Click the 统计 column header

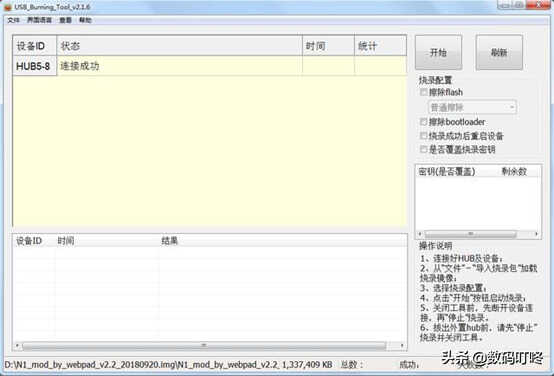pyautogui.click(x=381, y=46)
